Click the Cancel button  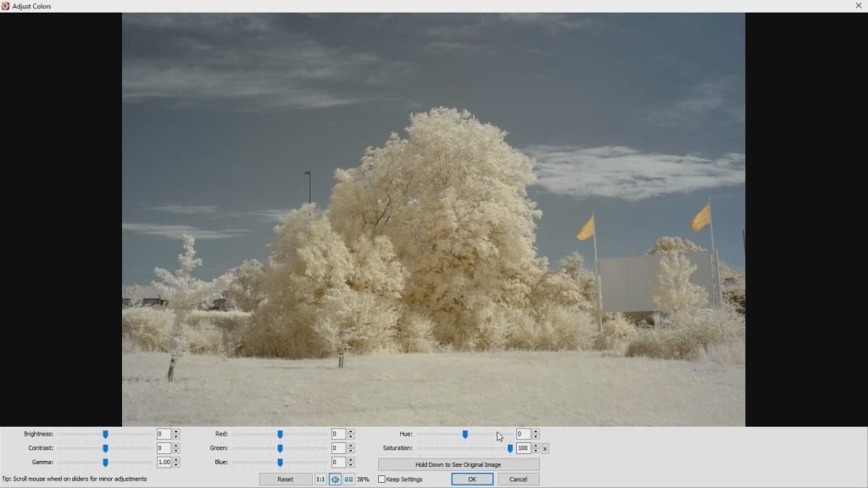[x=518, y=480]
